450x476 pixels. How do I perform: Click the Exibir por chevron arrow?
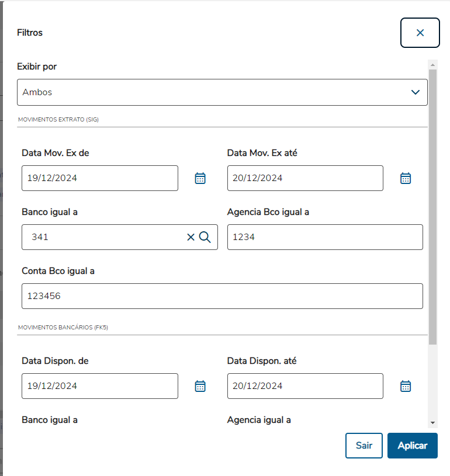[x=416, y=92]
